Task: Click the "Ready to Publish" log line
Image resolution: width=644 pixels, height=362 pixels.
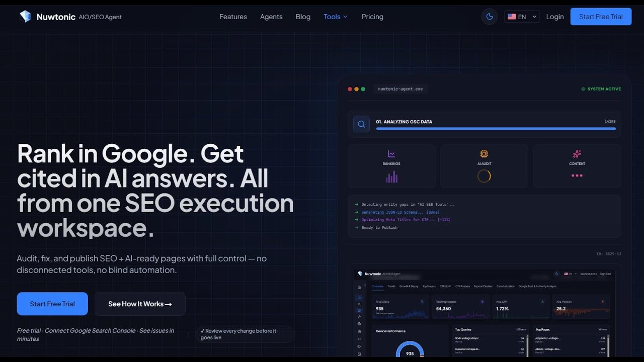Action: (380, 227)
